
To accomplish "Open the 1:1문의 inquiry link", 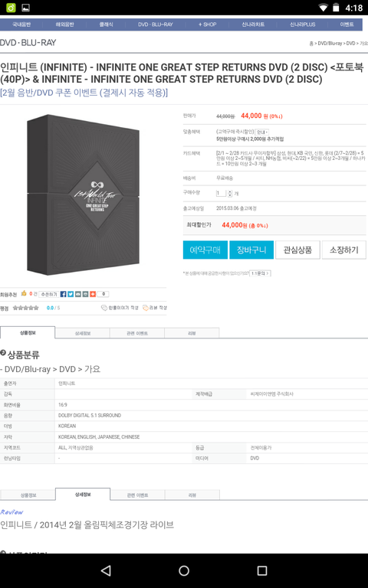I will pyautogui.click(x=260, y=273).
